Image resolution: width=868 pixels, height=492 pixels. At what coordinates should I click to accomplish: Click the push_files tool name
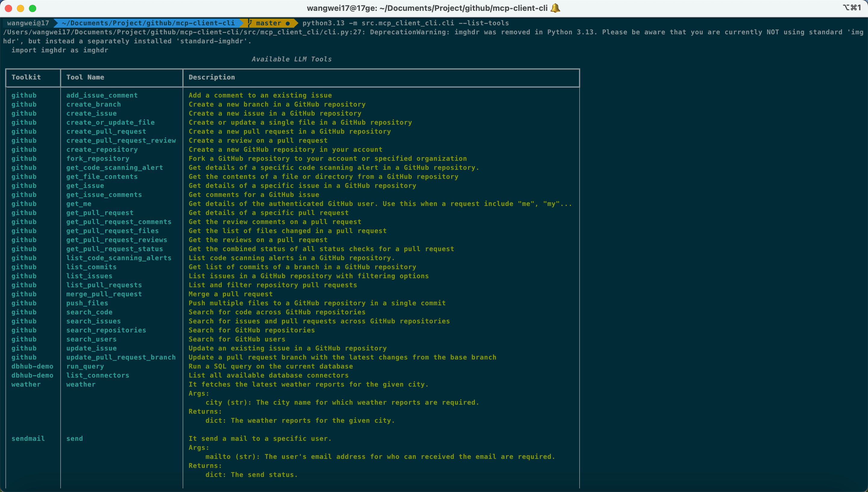(87, 303)
